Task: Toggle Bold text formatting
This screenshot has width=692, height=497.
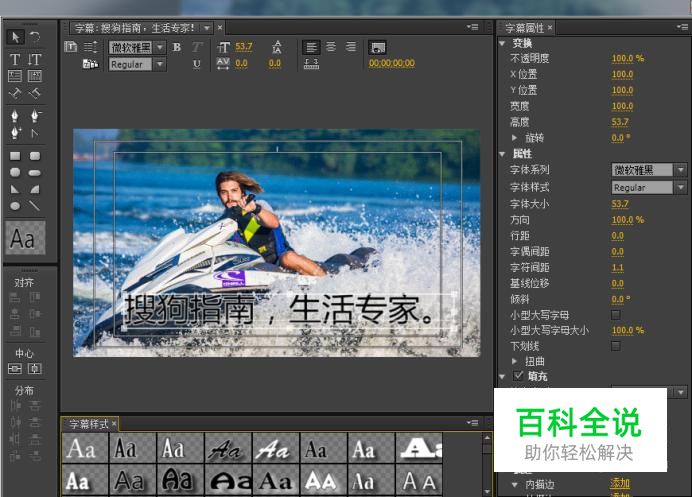Action: tap(177, 47)
